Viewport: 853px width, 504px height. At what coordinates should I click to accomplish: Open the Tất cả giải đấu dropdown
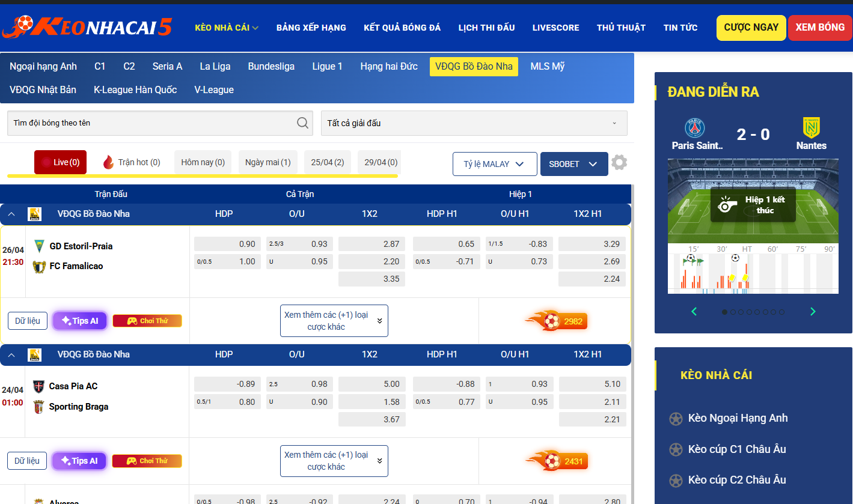coord(474,123)
